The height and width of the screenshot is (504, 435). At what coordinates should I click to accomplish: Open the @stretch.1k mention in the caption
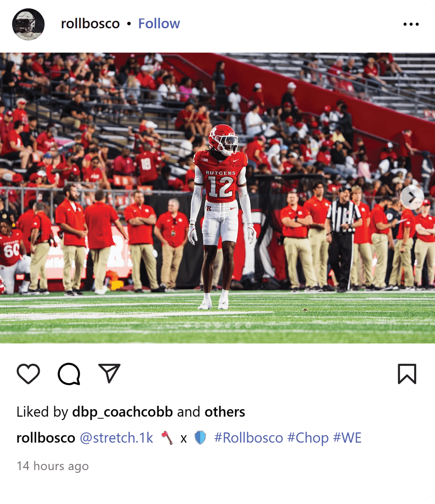(x=116, y=438)
